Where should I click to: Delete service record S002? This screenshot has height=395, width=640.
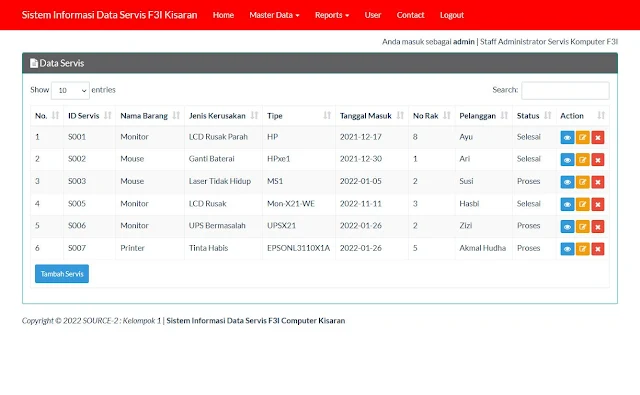coord(598,160)
